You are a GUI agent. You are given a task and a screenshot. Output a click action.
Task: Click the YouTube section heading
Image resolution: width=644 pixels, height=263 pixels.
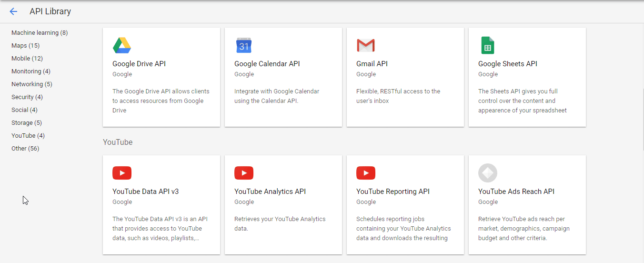[x=118, y=142]
